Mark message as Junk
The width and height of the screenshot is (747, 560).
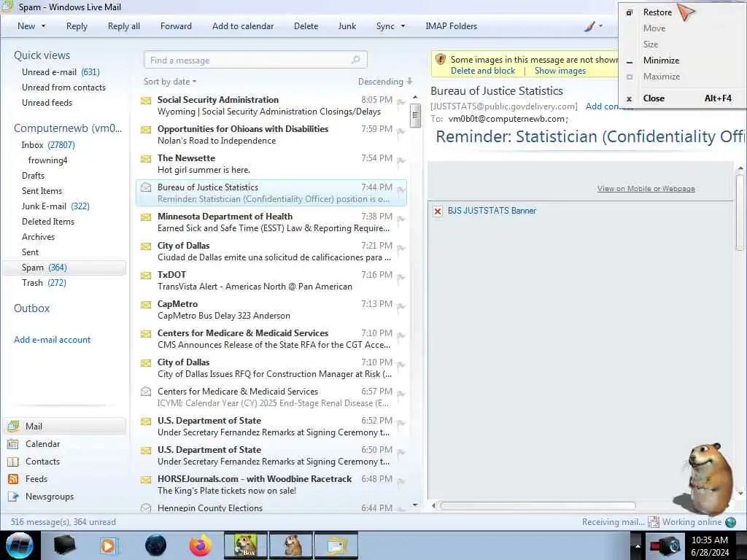tap(347, 26)
